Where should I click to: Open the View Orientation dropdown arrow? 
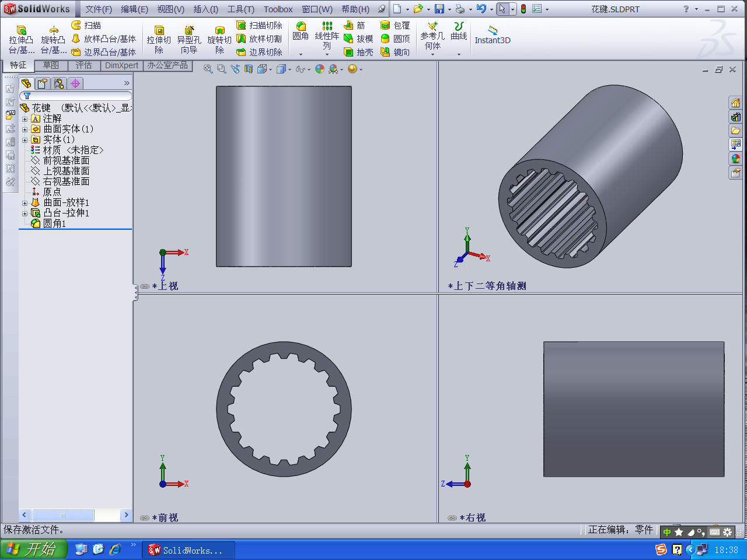pos(270,70)
